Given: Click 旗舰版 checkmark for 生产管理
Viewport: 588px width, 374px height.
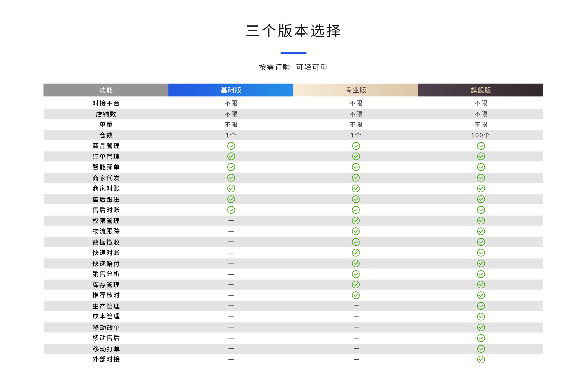Looking at the screenshot, I should tap(481, 306).
